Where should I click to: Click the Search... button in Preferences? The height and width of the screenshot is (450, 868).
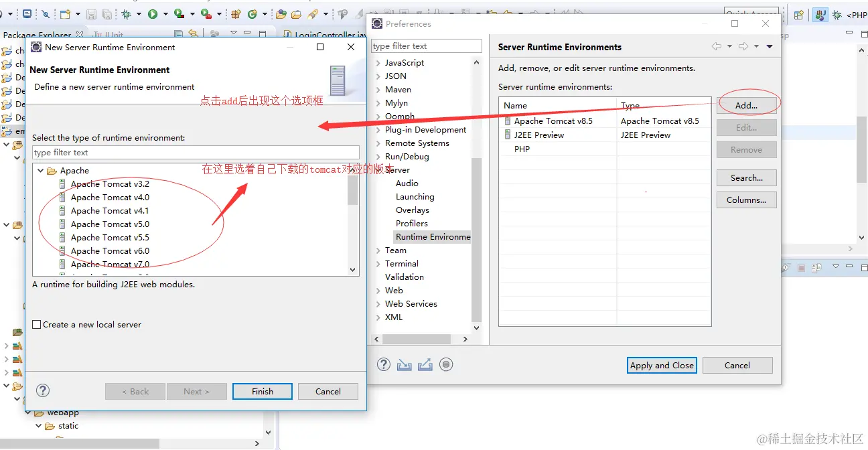point(746,177)
